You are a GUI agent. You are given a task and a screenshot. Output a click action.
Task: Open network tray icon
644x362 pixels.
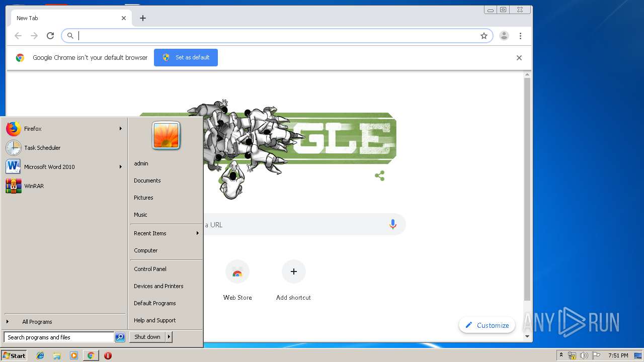(x=572, y=355)
